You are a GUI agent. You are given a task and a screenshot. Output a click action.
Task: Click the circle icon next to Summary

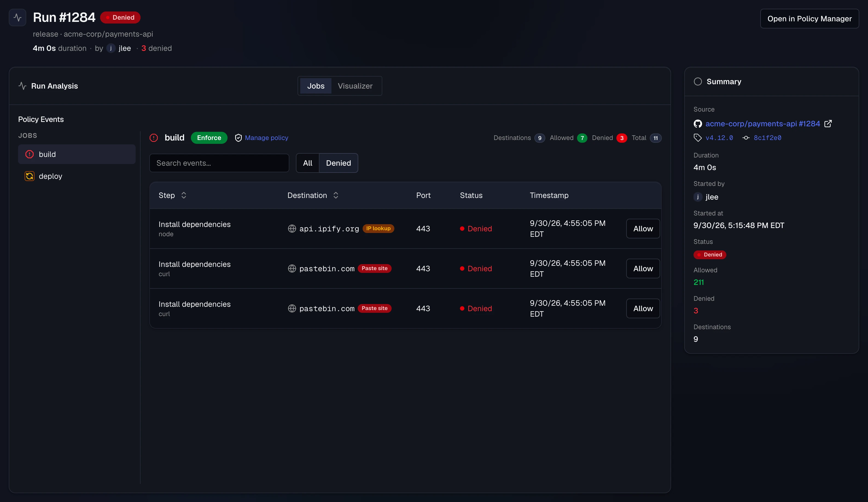point(698,81)
